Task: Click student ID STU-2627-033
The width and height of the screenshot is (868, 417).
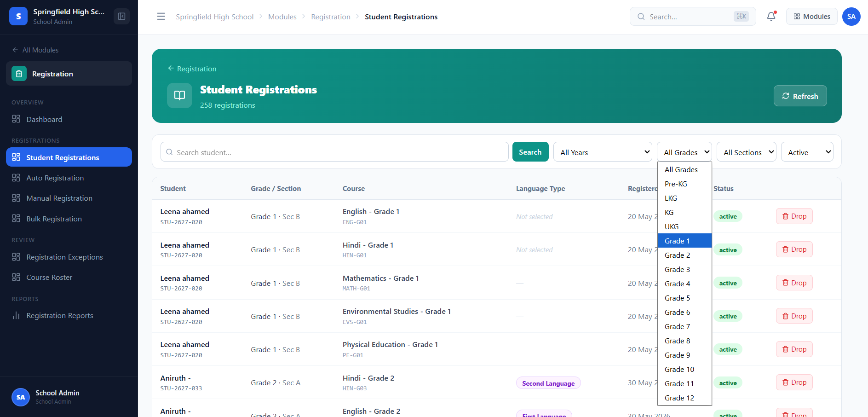Action: tap(181, 388)
